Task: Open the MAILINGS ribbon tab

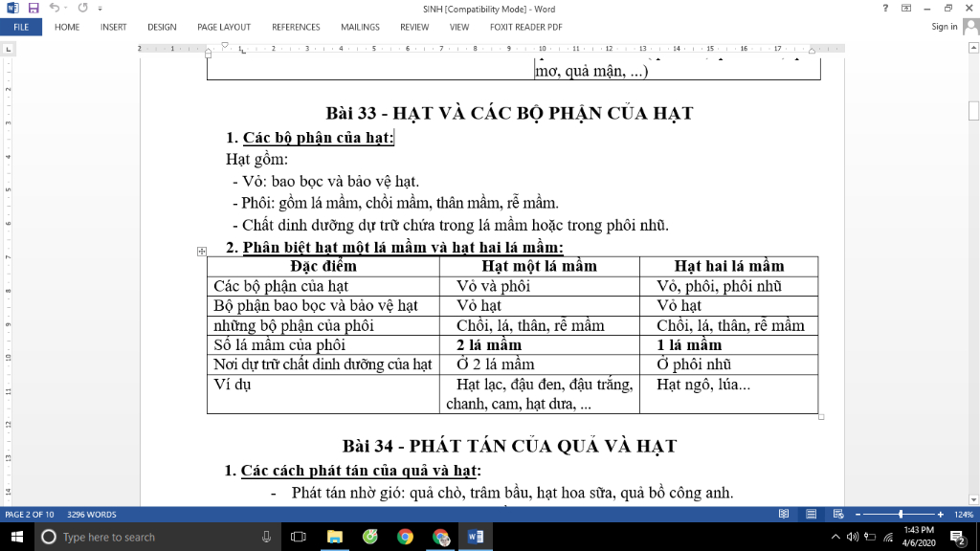Action: (360, 27)
